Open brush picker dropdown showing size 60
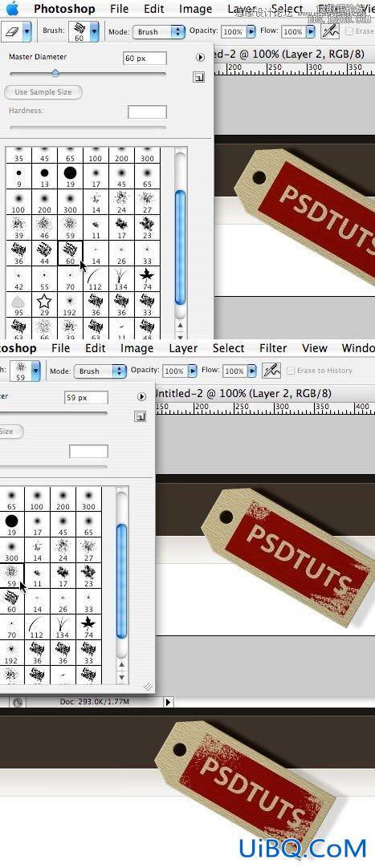This screenshot has height=868, width=375. click(x=94, y=31)
